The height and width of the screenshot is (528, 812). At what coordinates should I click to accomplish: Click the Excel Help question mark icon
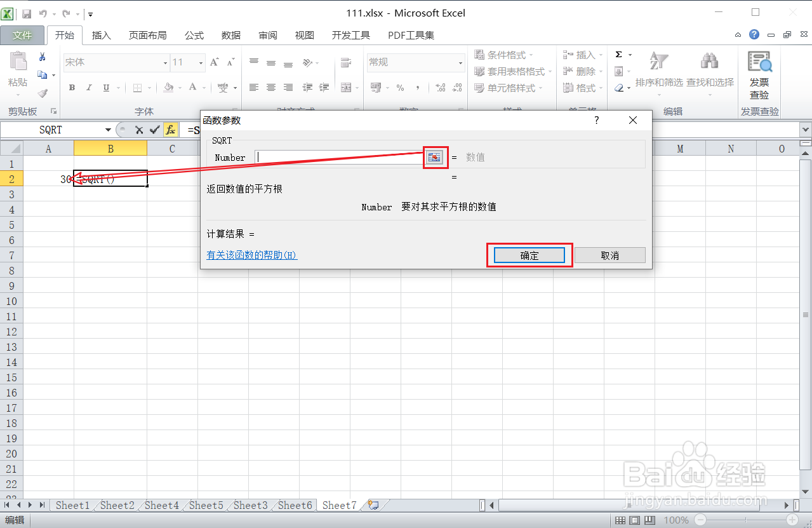click(x=754, y=35)
